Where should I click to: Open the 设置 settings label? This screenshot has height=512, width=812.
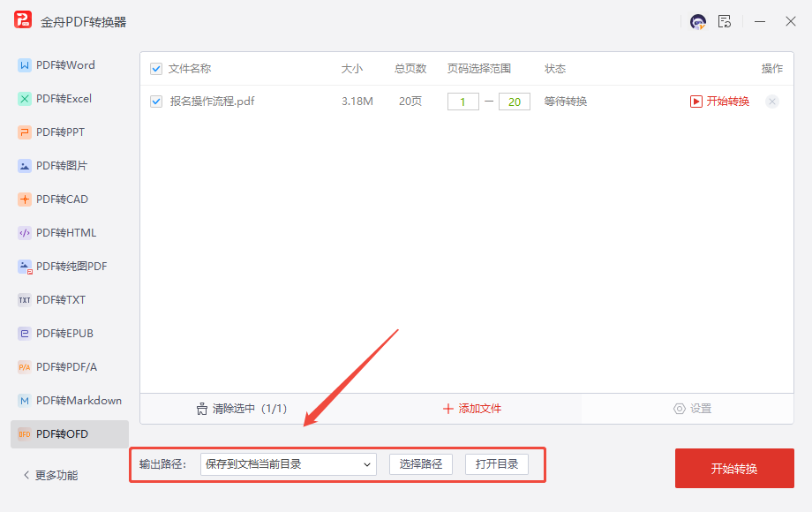701,409
